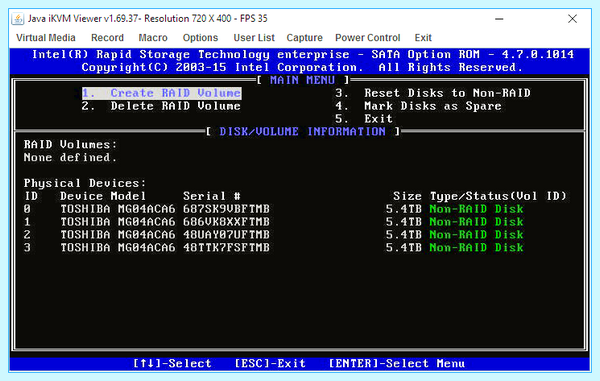Screen dimensions: 600x381
Task: Open the Macro menu
Action: click(153, 38)
